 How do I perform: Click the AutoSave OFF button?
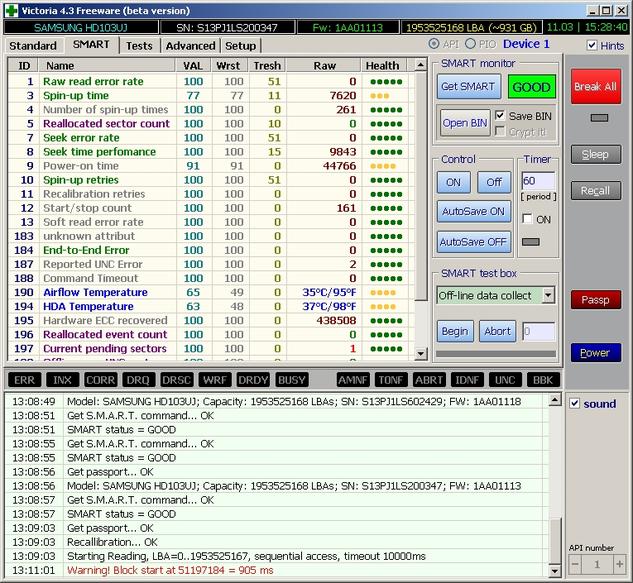tap(474, 242)
